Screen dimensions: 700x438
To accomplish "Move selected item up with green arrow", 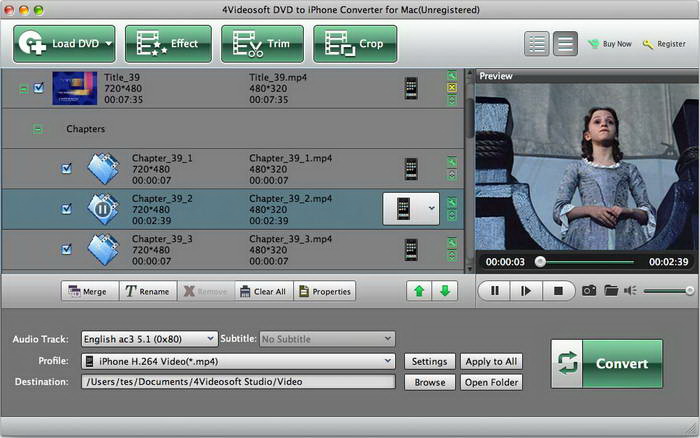I will [419, 291].
